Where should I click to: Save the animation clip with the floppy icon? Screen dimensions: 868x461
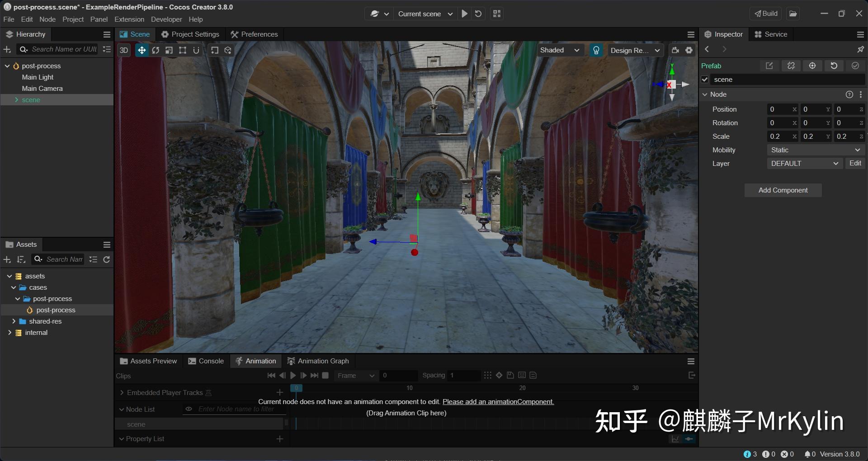[x=510, y=375]
